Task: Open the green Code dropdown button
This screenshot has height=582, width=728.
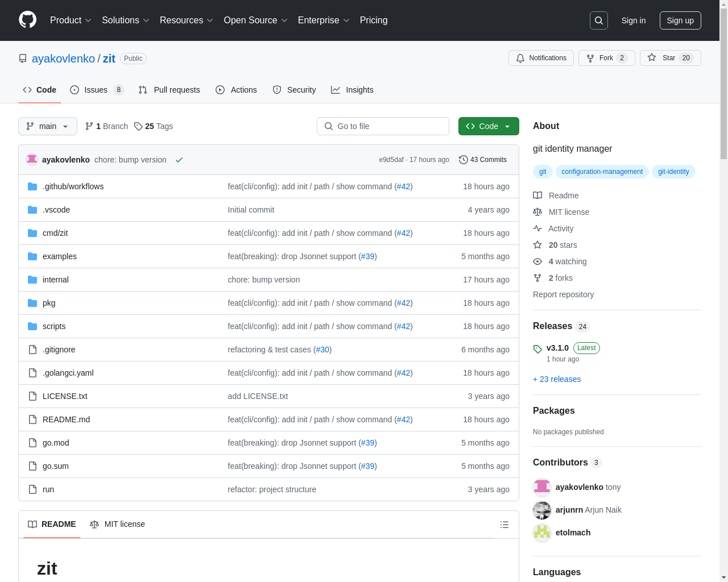Action: tap(489, 126)
